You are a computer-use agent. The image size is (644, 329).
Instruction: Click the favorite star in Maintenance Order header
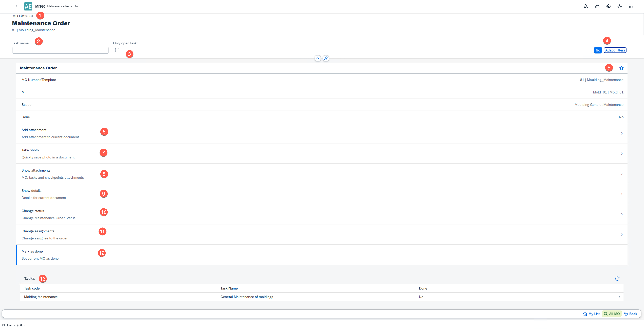(621, 68)
